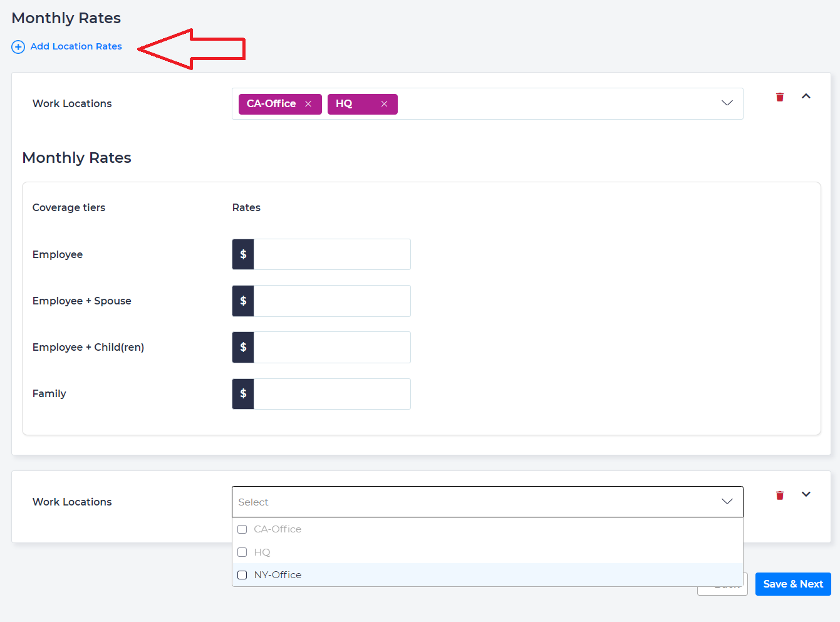840x622 pixels.
Task: Click the plus icon beside Add Location Rates
Action: (18, 47)
